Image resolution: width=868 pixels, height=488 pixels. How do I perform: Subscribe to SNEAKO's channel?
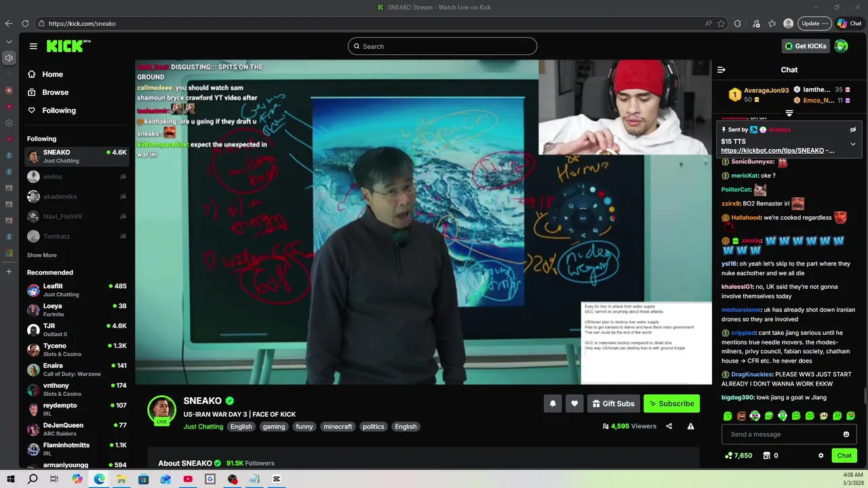click(671, 404)
